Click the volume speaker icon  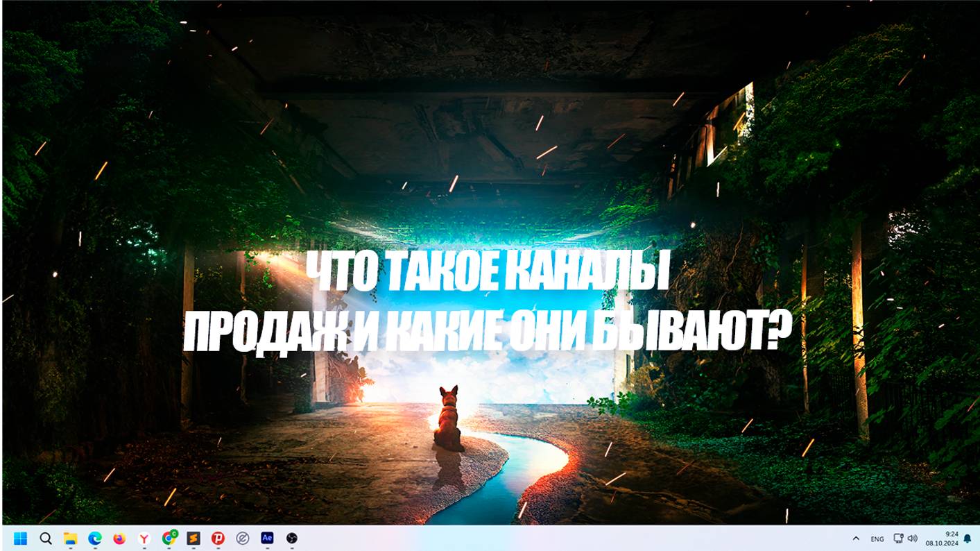912,538
